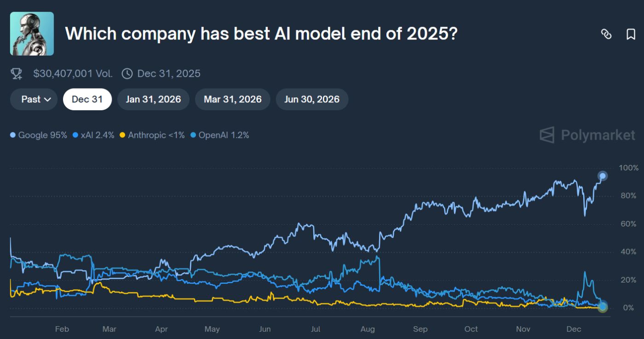Open the robot market avatar image
This screenshot has height=339, width=644.
31,33
